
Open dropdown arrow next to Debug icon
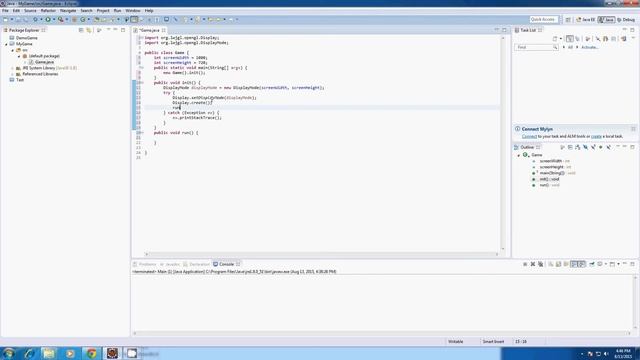click(x=41, y=19)
